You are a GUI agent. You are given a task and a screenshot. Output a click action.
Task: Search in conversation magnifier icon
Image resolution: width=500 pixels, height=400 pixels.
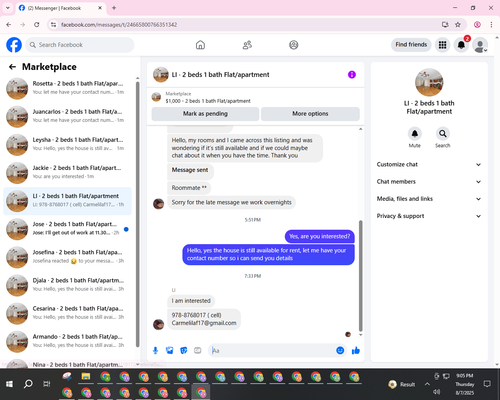[x=443, y=134]
